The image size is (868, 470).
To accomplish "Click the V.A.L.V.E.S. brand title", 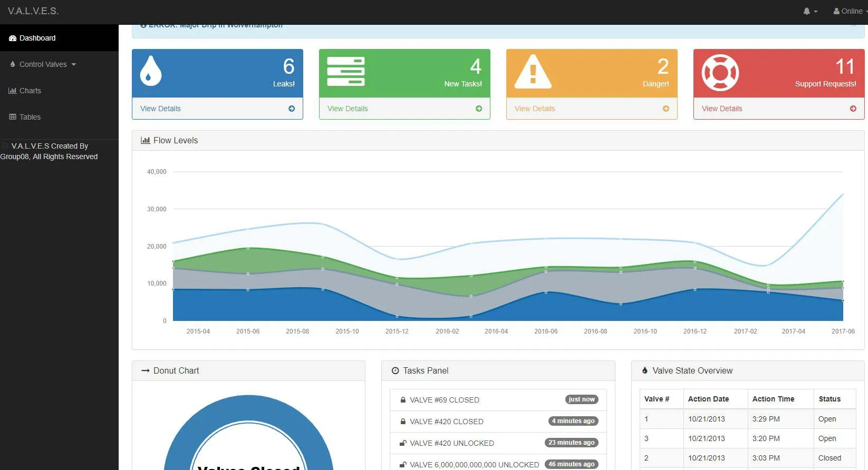I will pos(33,11).
